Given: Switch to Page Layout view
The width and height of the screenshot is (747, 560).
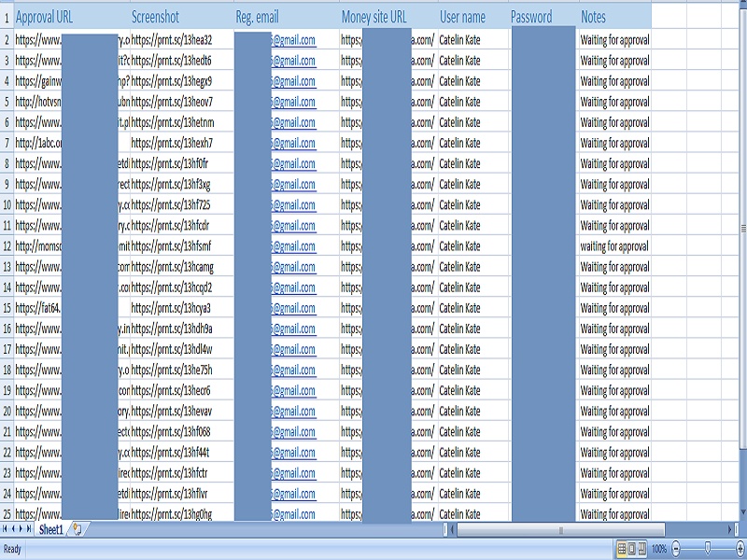Looking at the screenshot, I should click(x=631, y=550).
